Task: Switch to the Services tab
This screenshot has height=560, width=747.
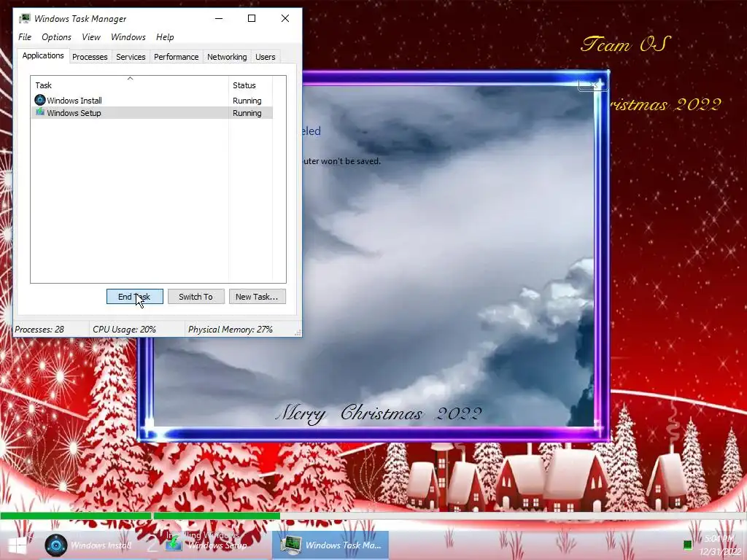Action: point(131,57)
